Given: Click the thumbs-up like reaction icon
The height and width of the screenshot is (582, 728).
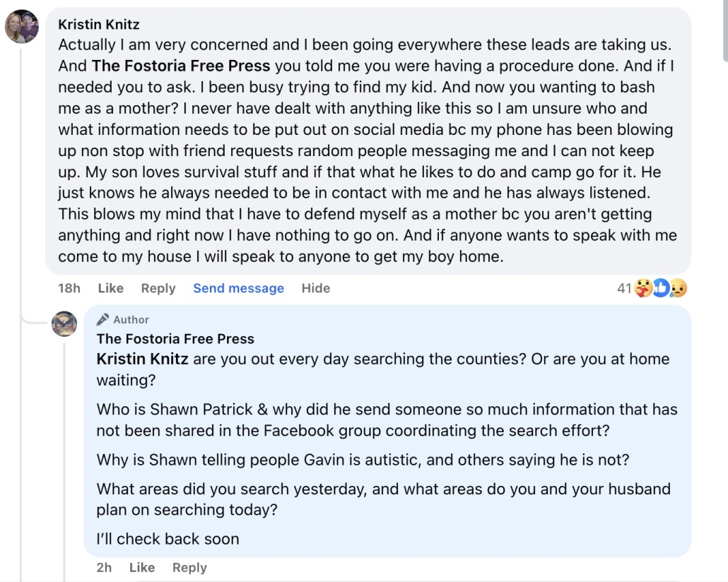Looking at the screenshot, I should click(660, 288).
